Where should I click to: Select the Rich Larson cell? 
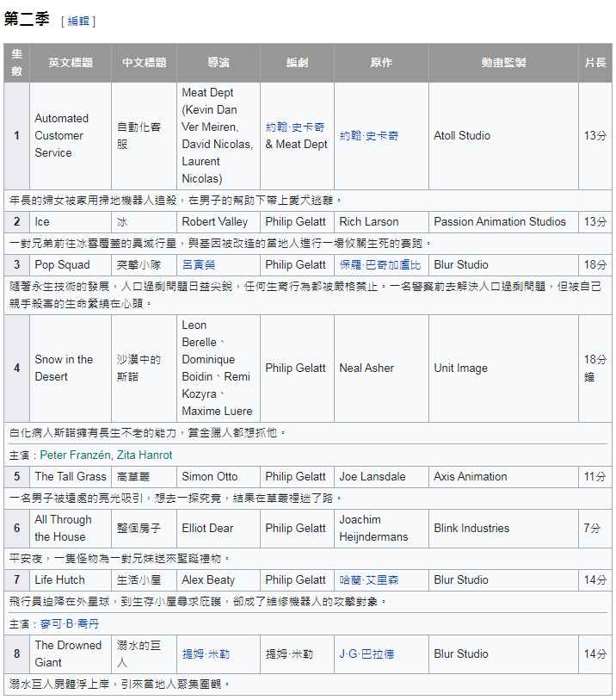(x=381, y=222)
